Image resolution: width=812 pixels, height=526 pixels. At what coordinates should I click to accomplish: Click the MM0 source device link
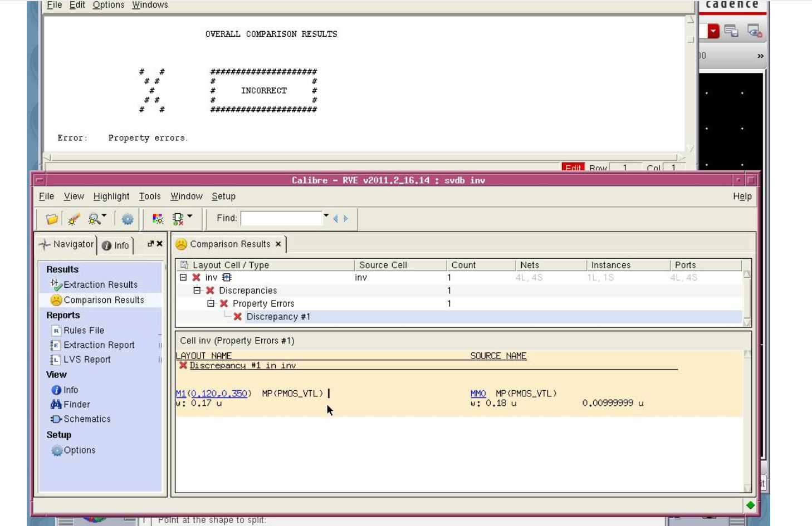[478, 394]
